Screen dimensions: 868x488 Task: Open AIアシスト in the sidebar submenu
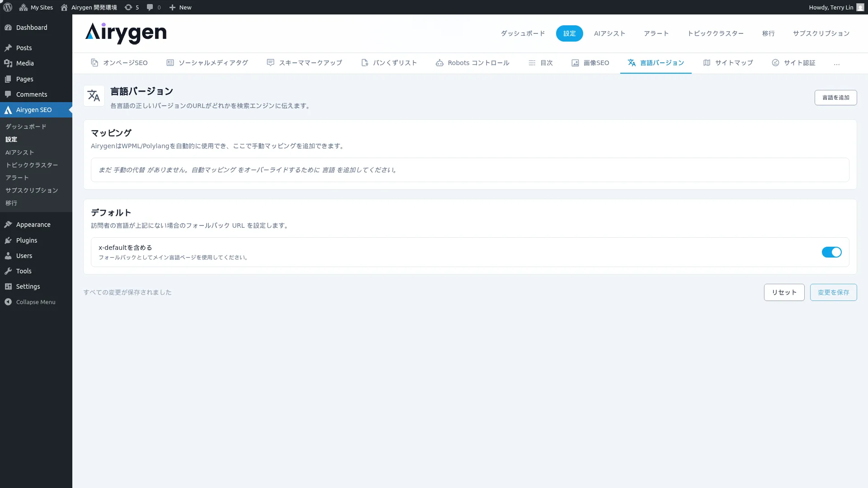19,152
